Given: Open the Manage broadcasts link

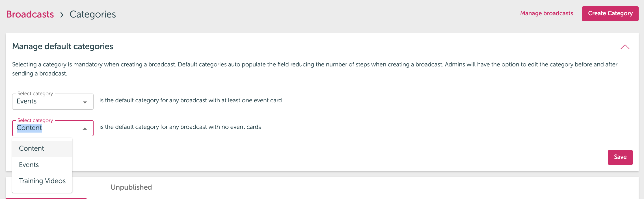Looking at the screenshot, I should click(x=546, y=13).
